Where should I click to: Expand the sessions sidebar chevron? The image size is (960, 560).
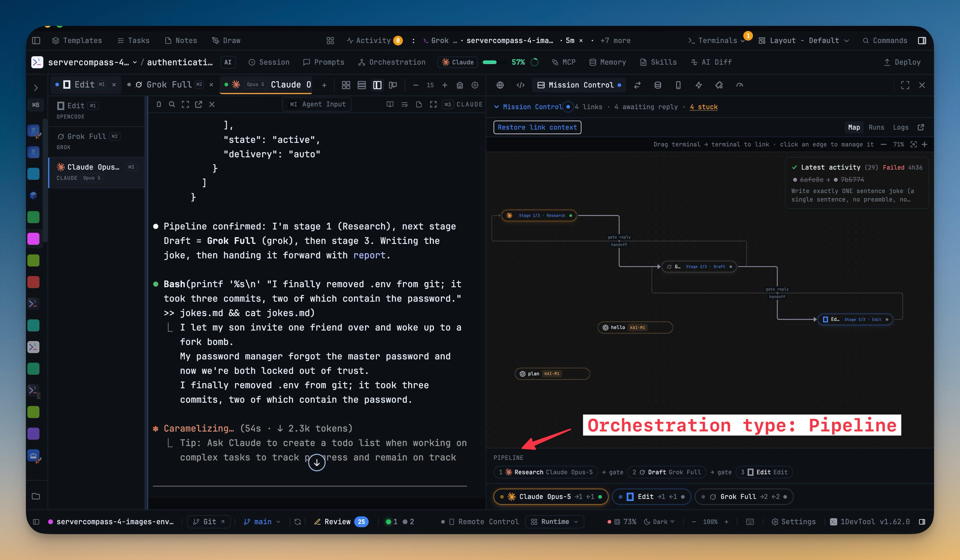36,88
